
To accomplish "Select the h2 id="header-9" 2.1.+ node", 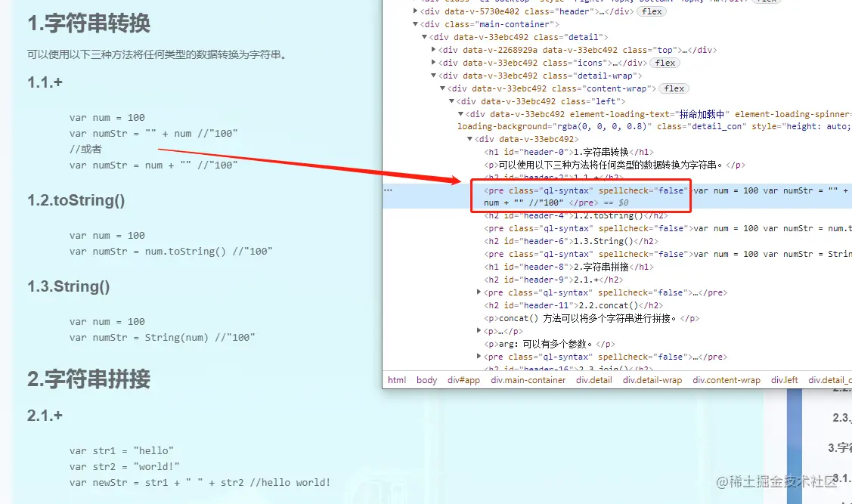I will click(x=553, y=280).
